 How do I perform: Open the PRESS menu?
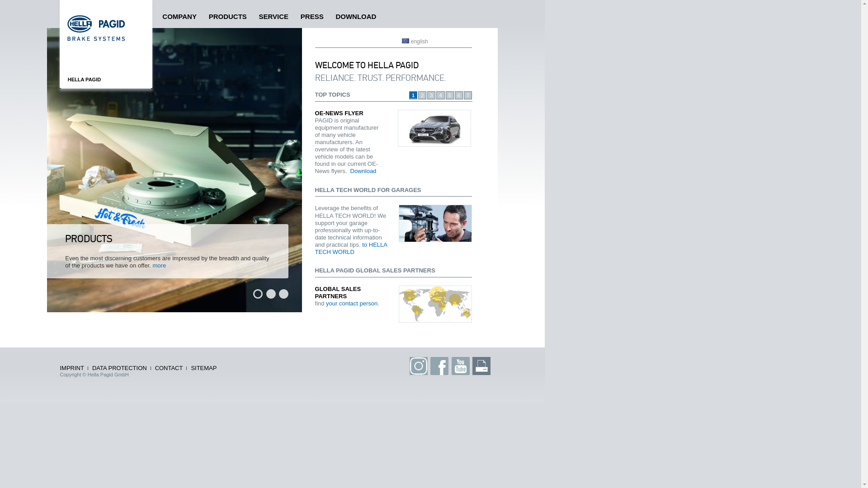[x=312, y=17]
